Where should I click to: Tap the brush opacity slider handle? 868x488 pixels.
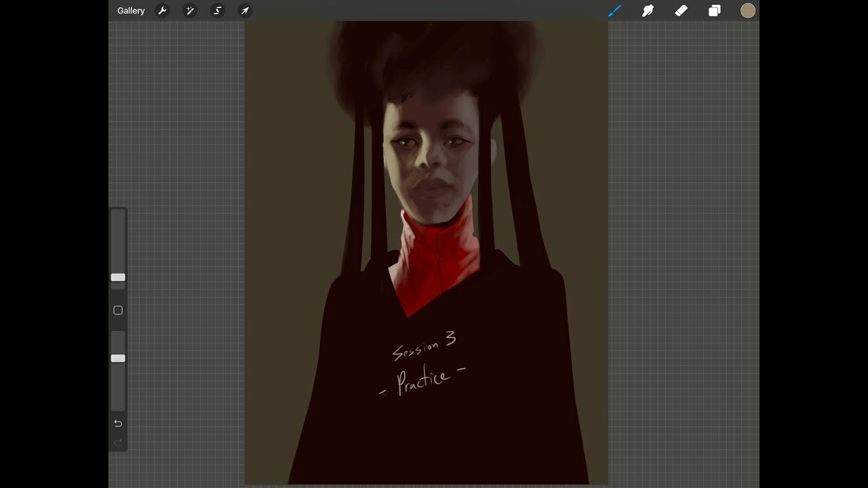pos(118,358)
